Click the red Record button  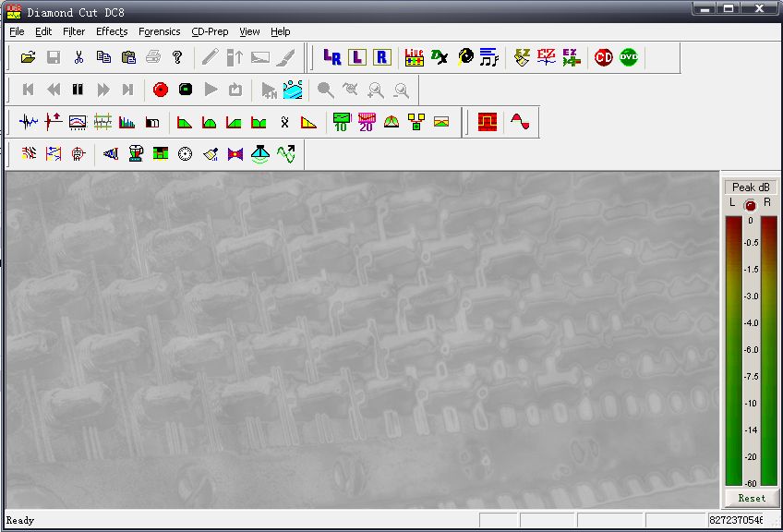tap(161, 90)
